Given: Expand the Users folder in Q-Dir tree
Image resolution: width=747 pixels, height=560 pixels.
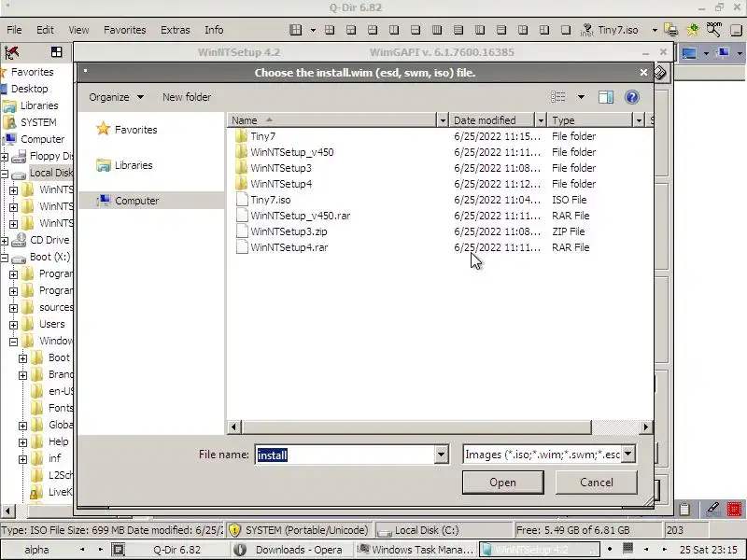Looking at the screenshot, I should coord(13,325).
